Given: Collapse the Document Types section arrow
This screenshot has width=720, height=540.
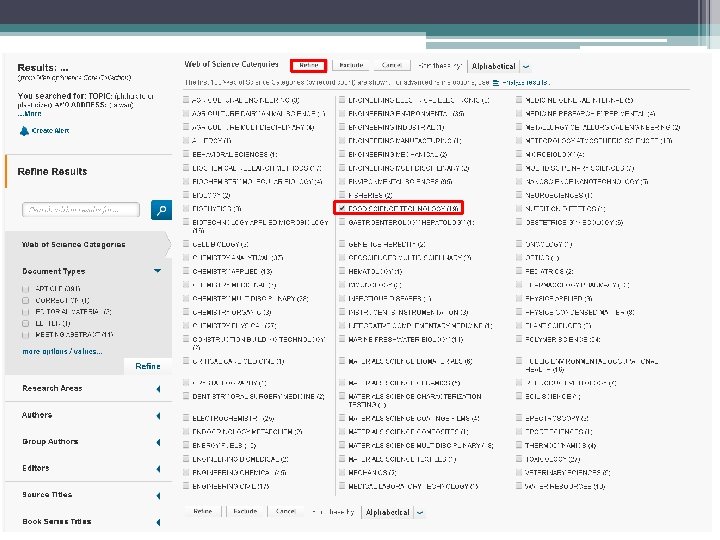Looking at the screenshot, I should pyautogui.click(x=158, y=271).
